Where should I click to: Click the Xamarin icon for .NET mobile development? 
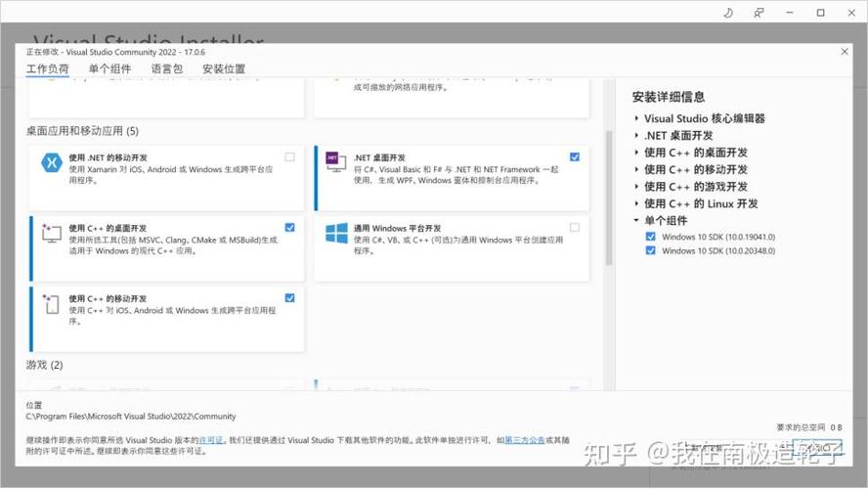[52, 162]
